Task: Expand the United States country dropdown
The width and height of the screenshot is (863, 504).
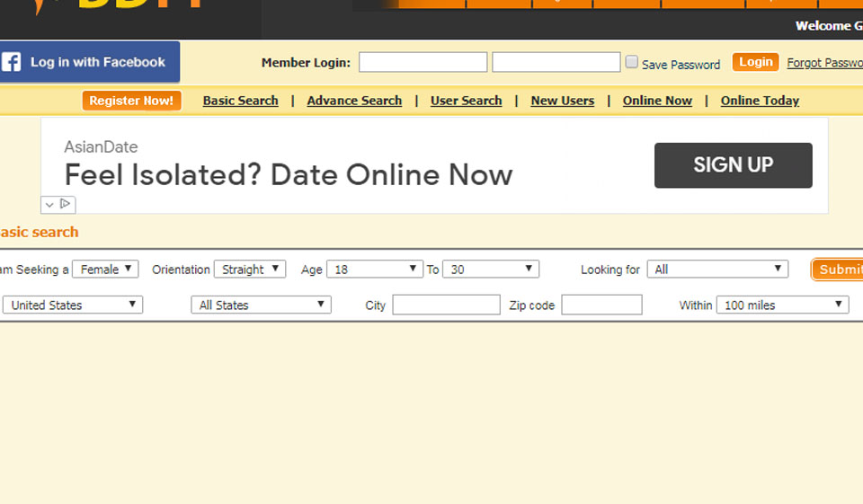Action: click(73, 305)
